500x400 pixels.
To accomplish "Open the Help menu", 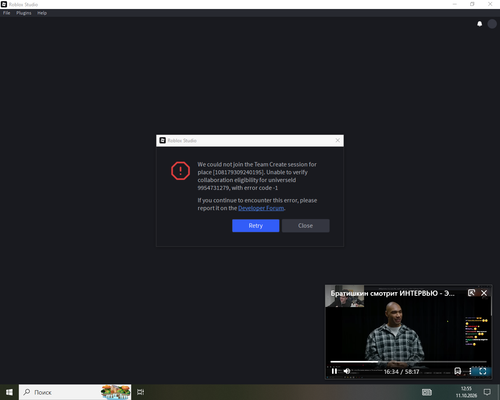I will (42, 13).
